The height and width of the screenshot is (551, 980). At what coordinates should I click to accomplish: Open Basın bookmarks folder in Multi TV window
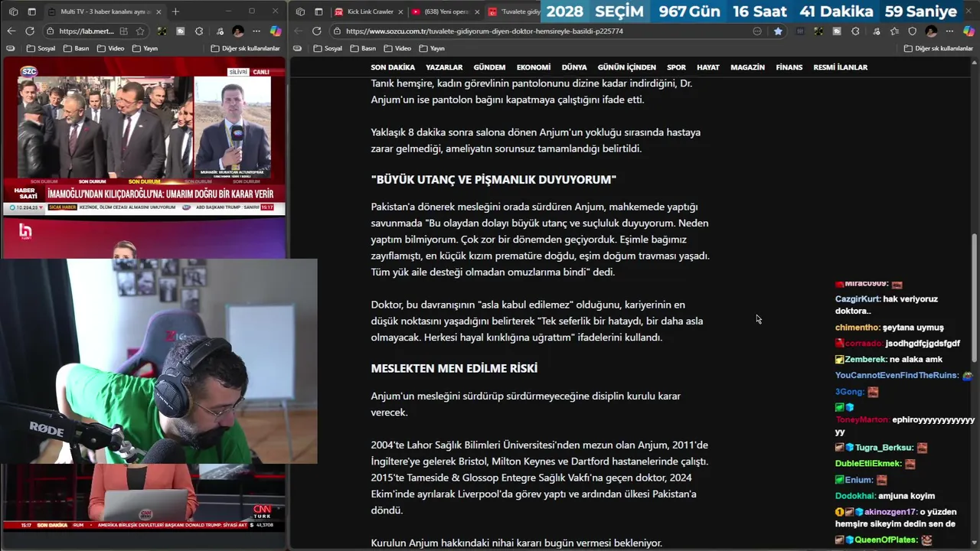tap(77, 48)
